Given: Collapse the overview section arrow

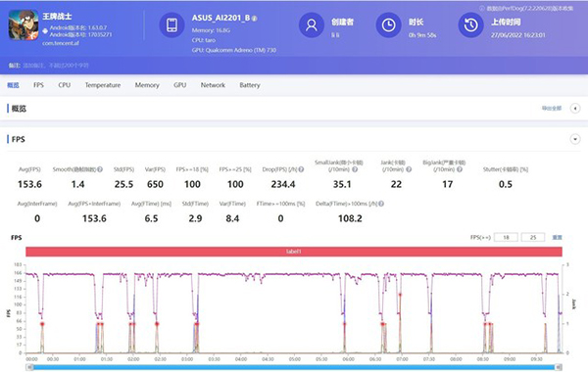Looking at the screenshot, I should pyautogui.click(x=575, y=109).
